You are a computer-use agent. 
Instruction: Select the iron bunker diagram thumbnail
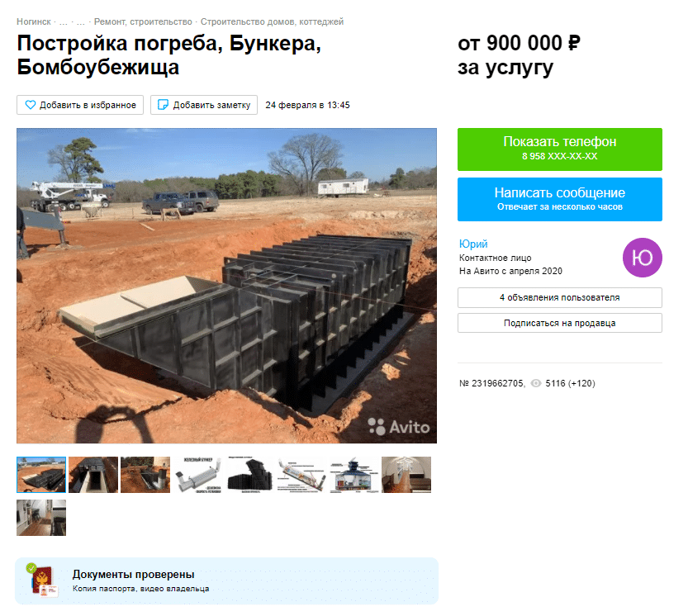click(197, 475)
